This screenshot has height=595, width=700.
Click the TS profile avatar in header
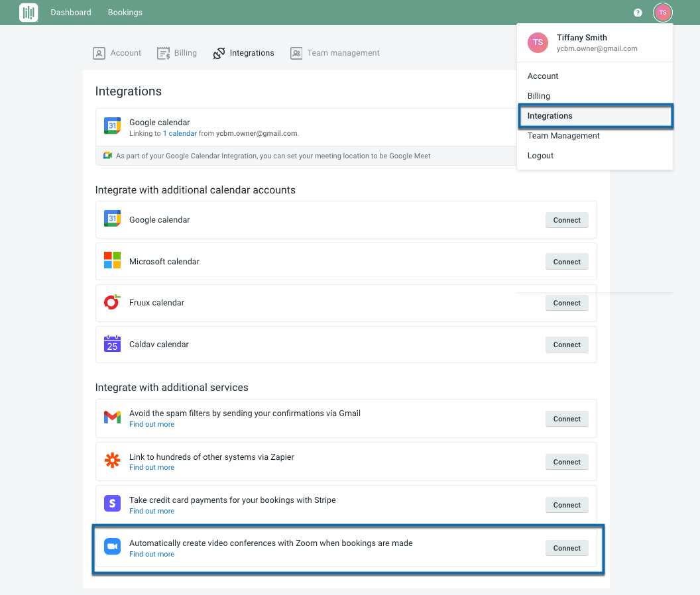662,13
